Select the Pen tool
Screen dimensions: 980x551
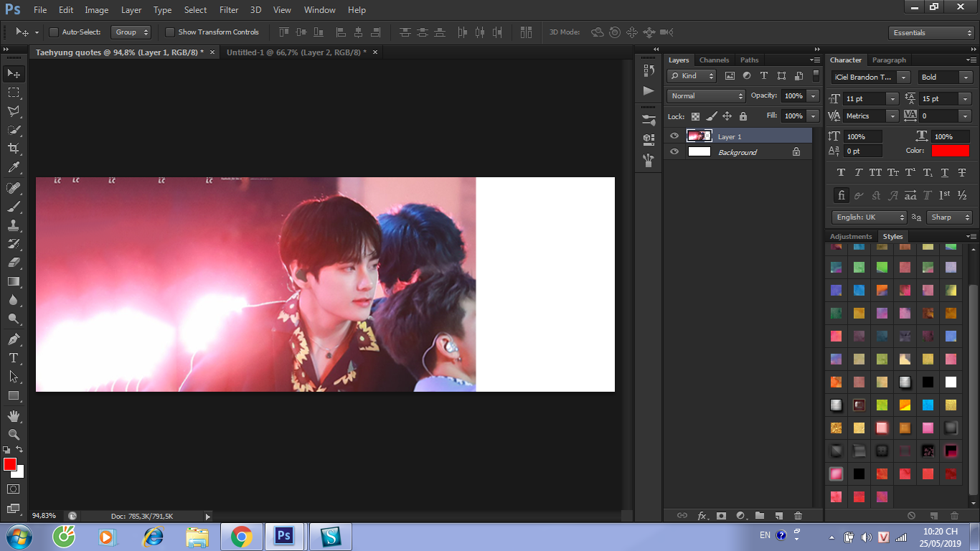coord(14,339)
